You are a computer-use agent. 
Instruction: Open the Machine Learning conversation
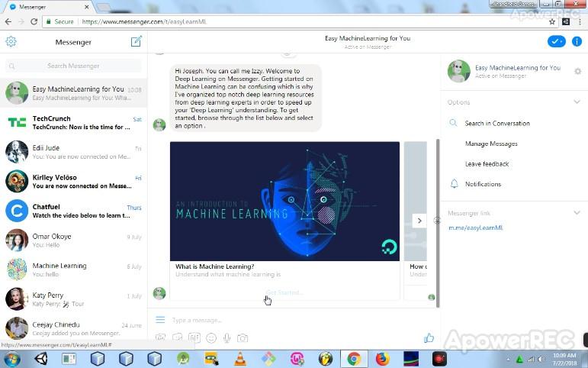[73, 270]
